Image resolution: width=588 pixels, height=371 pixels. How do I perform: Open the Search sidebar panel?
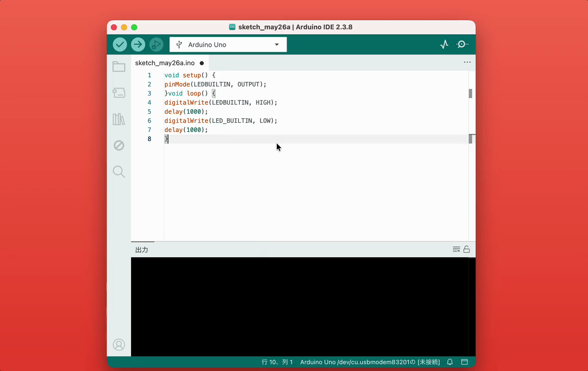coord(119,172)
